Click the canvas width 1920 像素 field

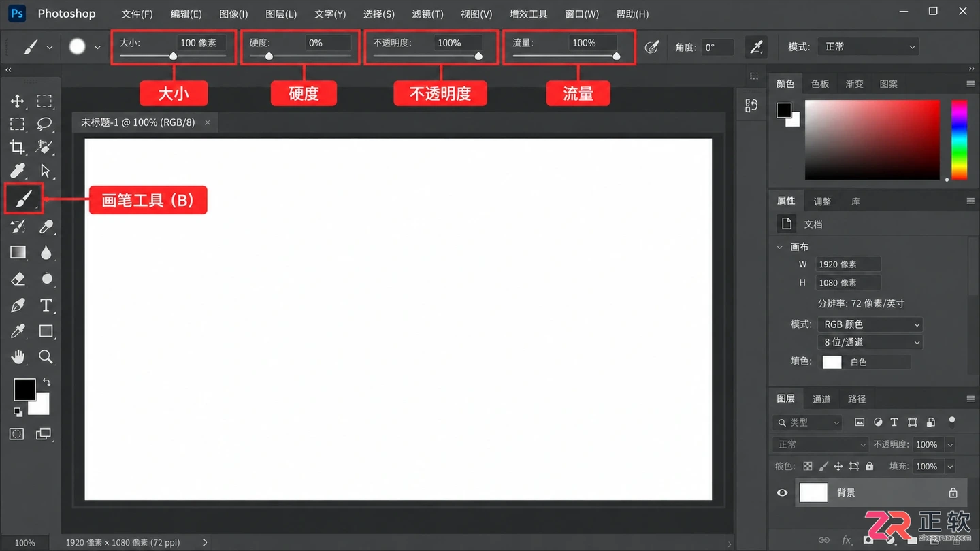(848, 264)
